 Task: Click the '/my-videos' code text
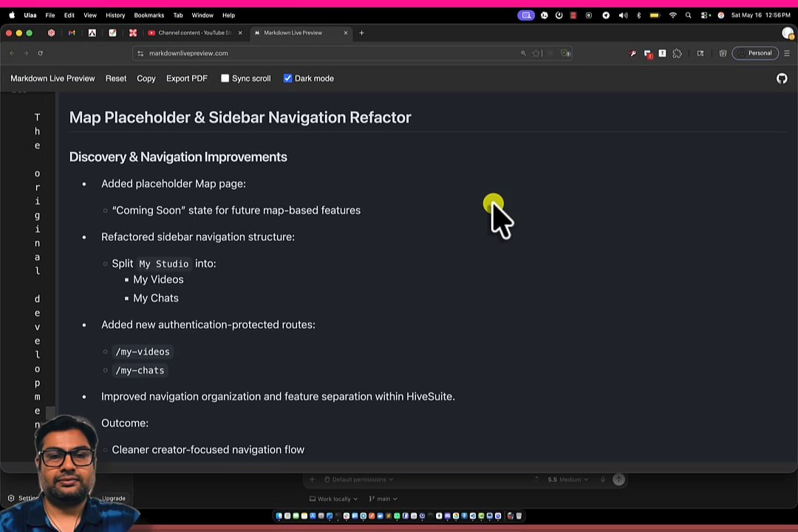[x=143, y=352]
